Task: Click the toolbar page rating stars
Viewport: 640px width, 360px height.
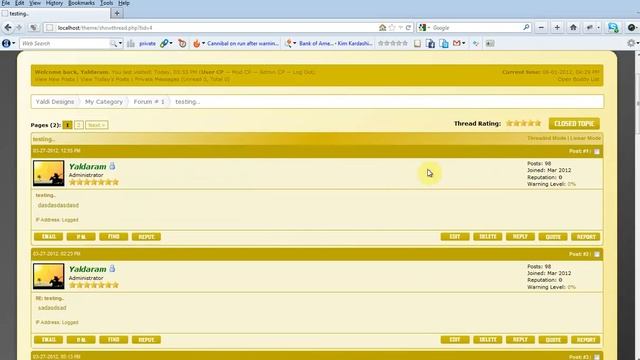Action: (x=393, y=43)
